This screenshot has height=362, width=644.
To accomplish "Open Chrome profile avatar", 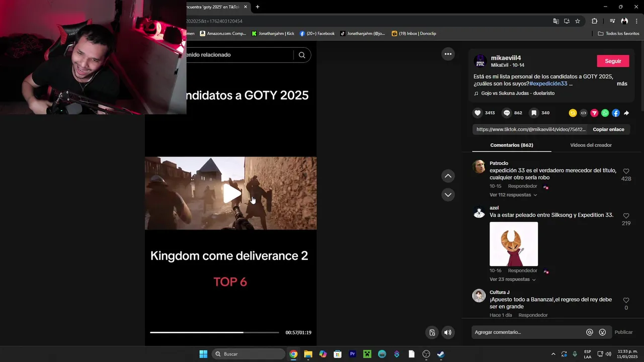I will (x=624, y=21).
